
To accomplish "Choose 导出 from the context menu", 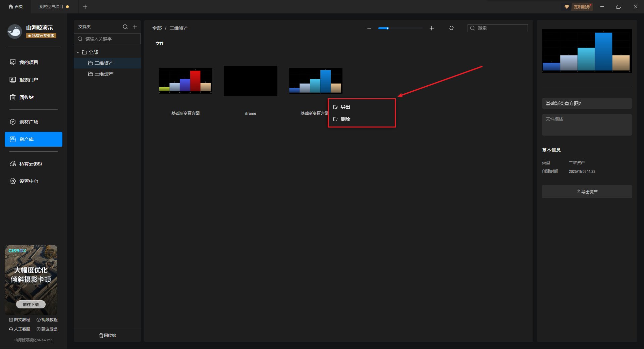I will click(x=345, y=107).
